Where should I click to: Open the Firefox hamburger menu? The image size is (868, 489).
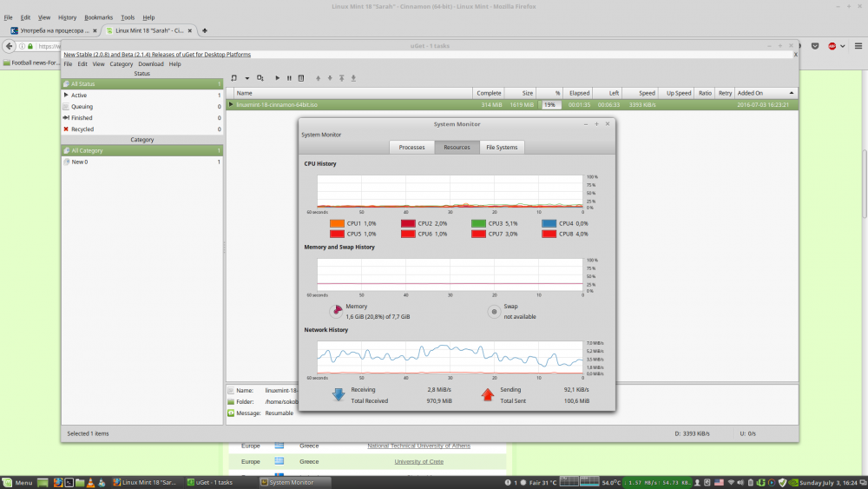(858, 46)
